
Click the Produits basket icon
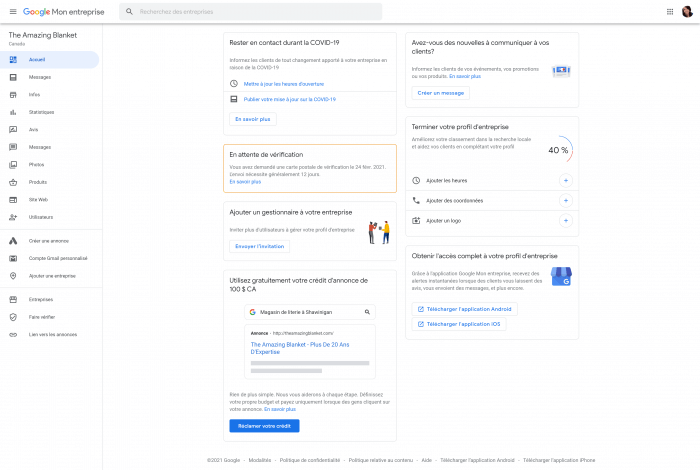click(x=13, y=182)
